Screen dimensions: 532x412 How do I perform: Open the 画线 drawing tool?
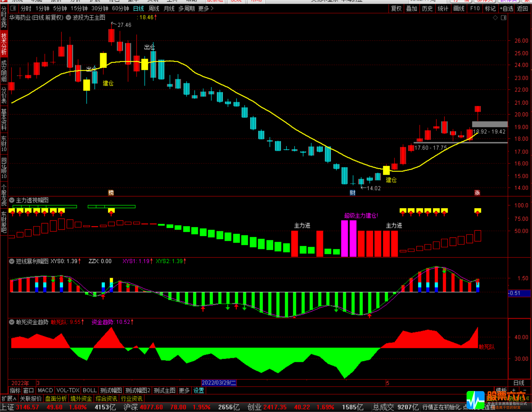click(458, 8)
